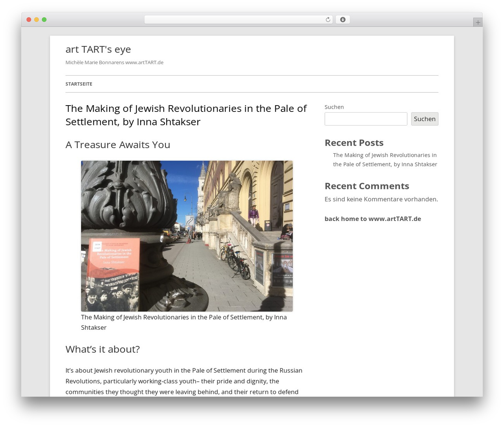Click 'Es sind keine Kommentare vorhanden.' text
This screenshot has height=427, width=504.
click(381, 199)
